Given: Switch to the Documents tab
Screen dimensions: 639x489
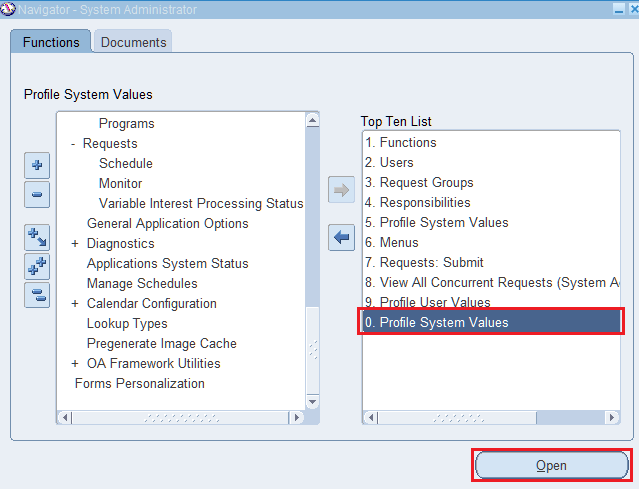Looking at the screenshot, I should pos(134,42).
